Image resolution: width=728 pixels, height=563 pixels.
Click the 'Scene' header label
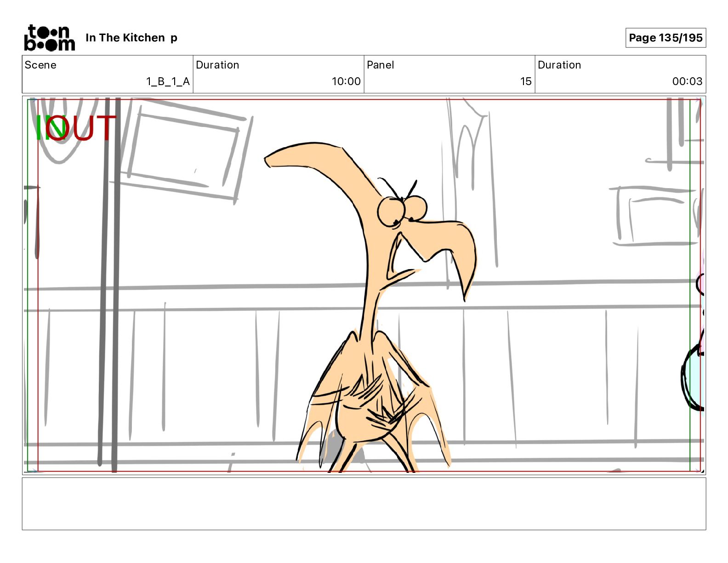[40, 65]
